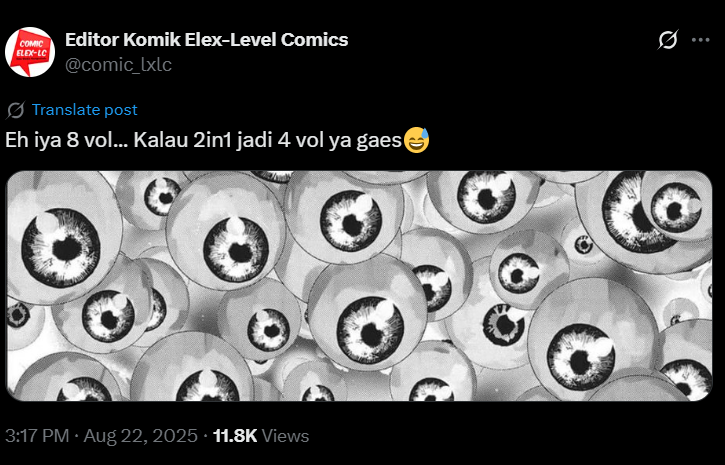Click the 11.8K view count number
The image size is (725, 465).
235,435
